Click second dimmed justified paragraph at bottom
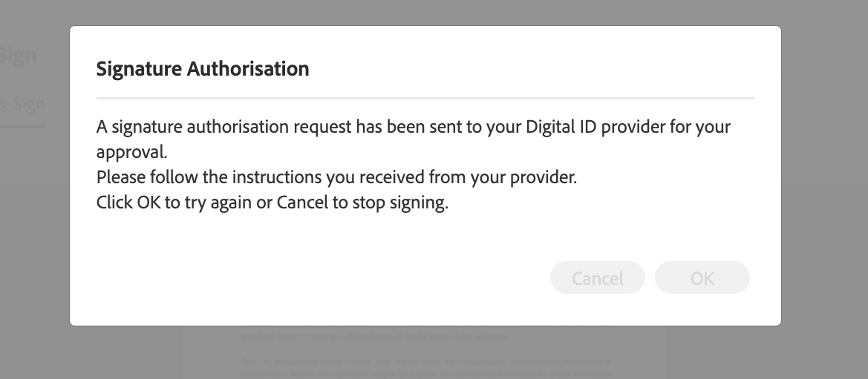 [x=426, y=369]
